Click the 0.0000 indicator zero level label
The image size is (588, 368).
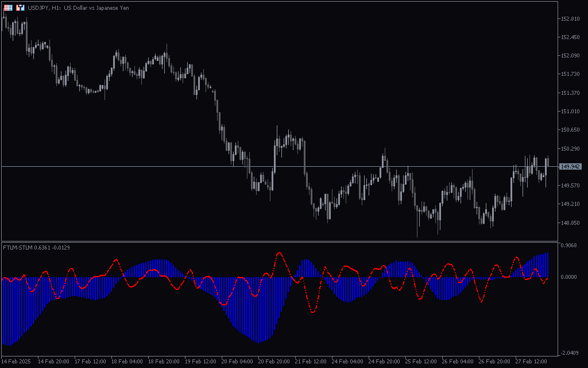[x=570, y=277]
